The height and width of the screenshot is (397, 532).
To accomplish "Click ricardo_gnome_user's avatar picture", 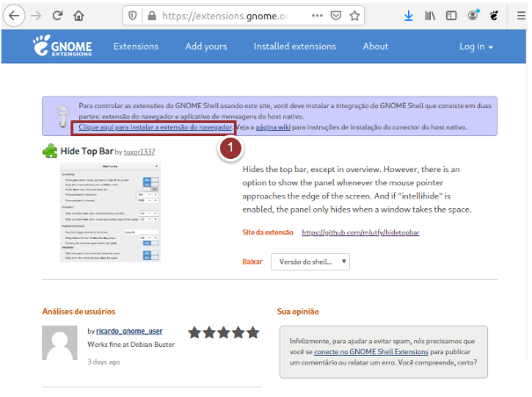I will pyautogui.click(x=60, y=343).
